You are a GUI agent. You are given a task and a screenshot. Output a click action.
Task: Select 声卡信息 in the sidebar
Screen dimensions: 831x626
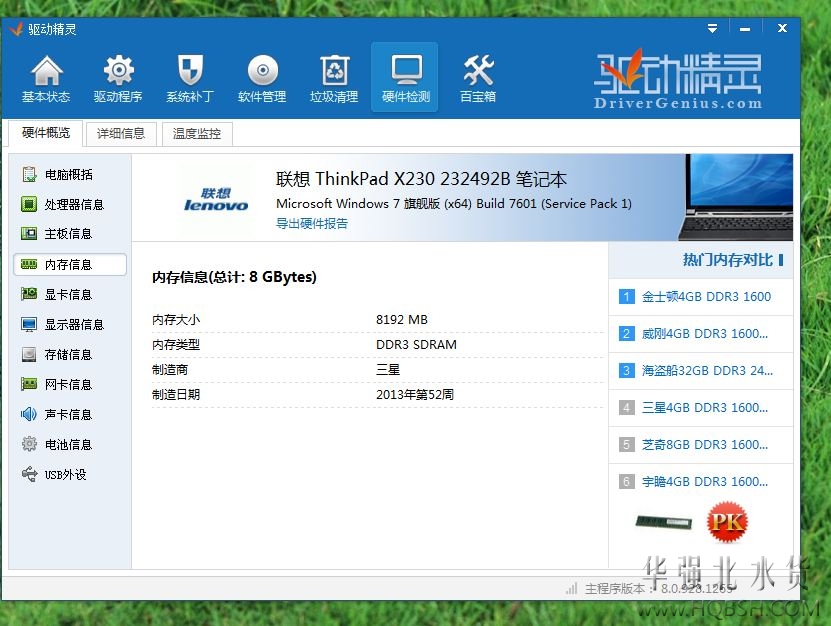[70, 415]
